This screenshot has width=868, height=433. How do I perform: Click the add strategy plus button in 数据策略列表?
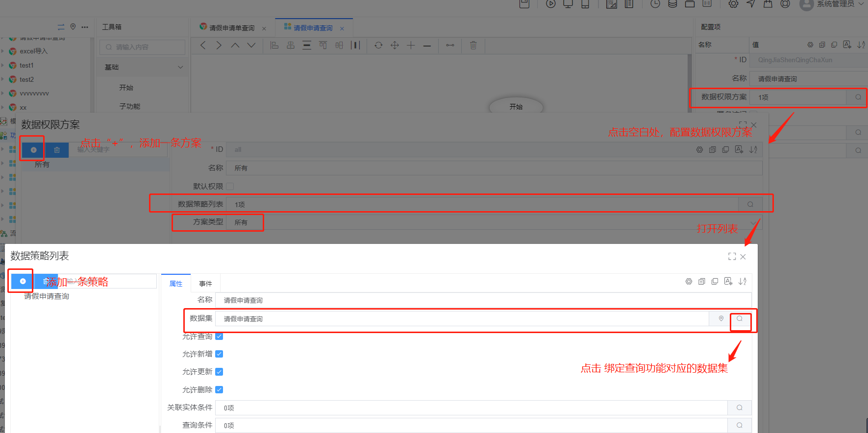click(23, 281)
